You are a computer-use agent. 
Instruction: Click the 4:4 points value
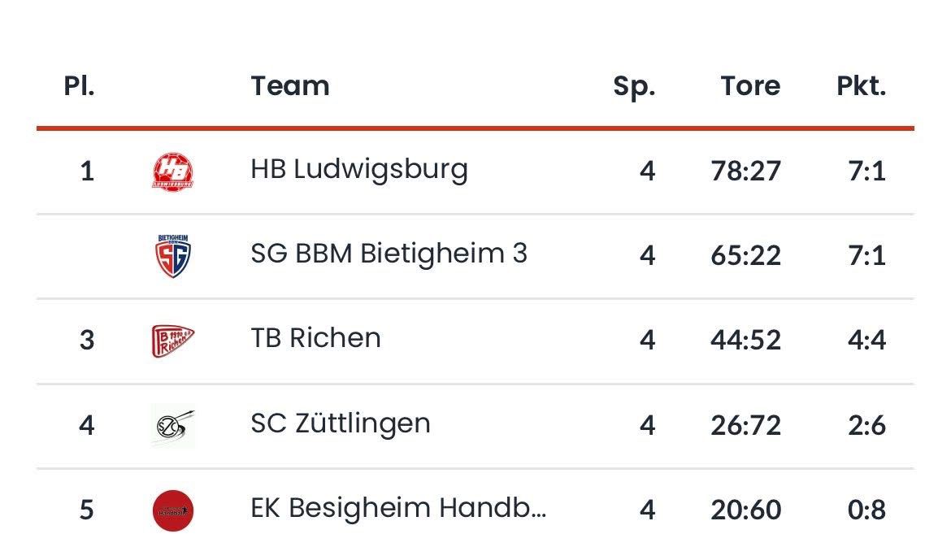866,340
